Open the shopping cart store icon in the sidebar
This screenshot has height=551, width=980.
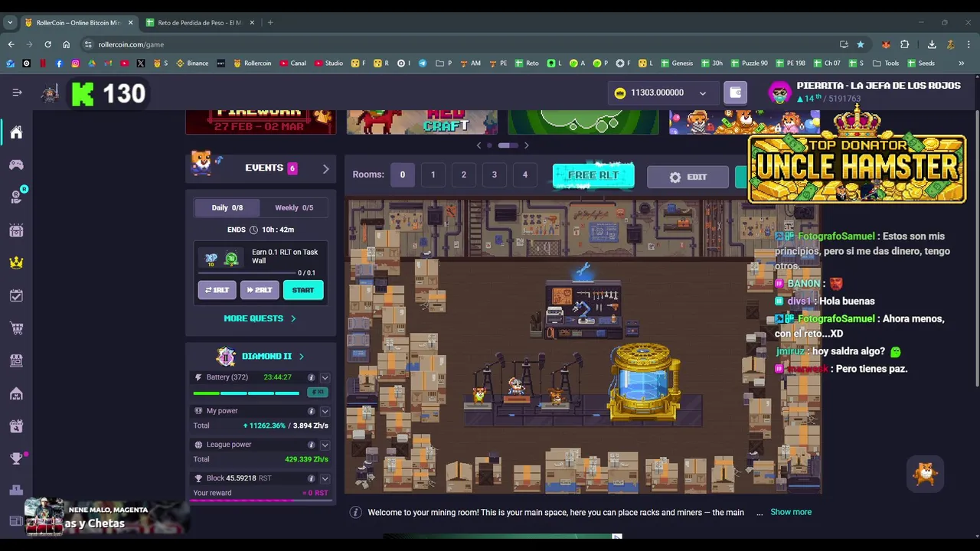point(16,328)
